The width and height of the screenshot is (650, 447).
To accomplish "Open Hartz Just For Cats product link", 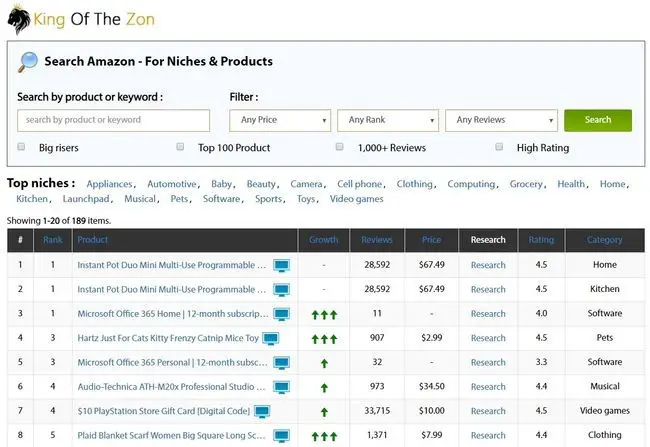I will (x=168, y=338).
